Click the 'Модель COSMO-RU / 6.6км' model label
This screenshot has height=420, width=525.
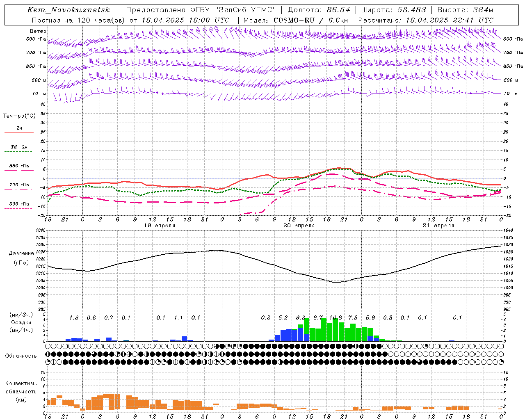[x=295, y=20]
